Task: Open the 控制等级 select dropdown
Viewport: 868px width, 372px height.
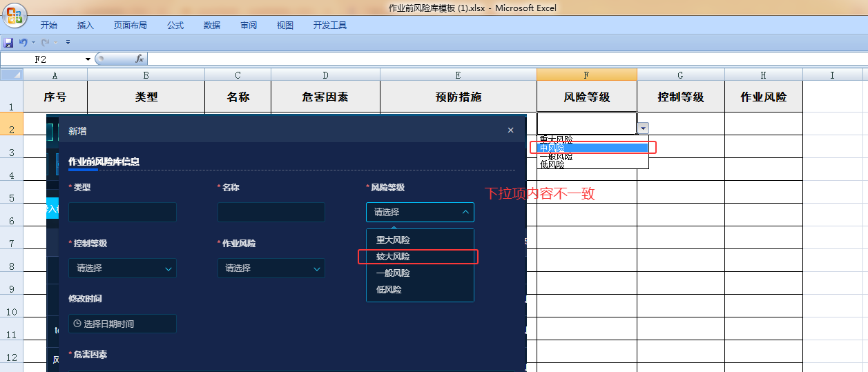Action: pos(122,268)
